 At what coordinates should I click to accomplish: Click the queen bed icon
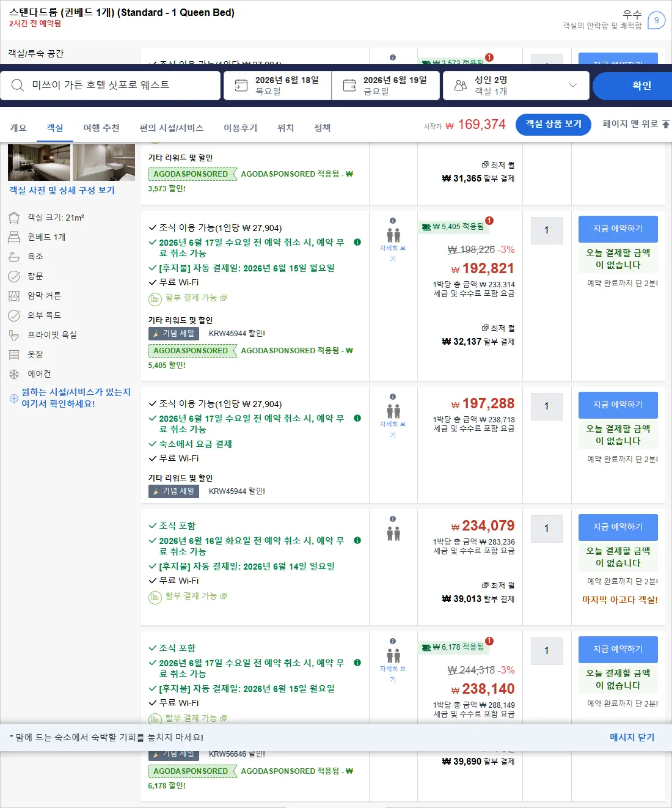pos(14,237)
